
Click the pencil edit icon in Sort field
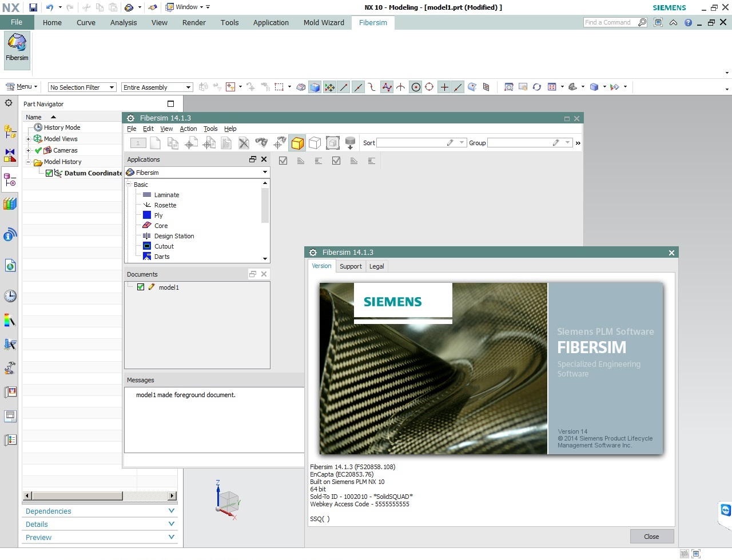(x=450, y=143)
